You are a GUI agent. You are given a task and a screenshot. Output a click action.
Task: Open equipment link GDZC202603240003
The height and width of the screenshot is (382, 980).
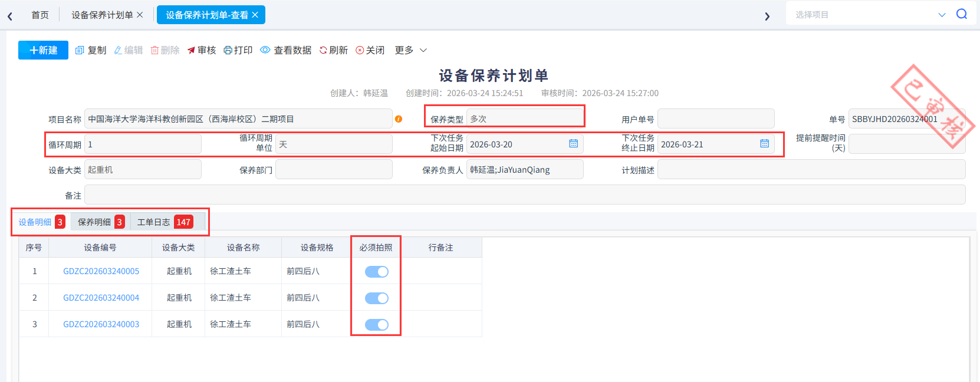pos(101,324)
